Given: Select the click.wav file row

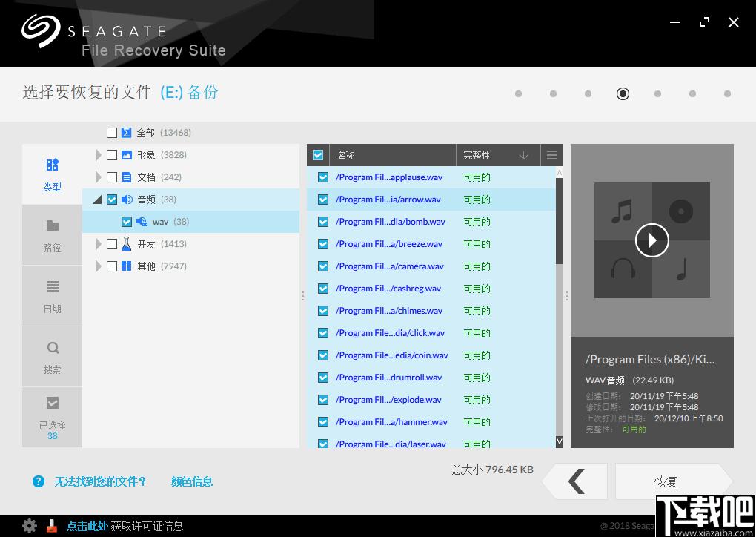Looking at the screenshot, I should [x=431, y=332].
